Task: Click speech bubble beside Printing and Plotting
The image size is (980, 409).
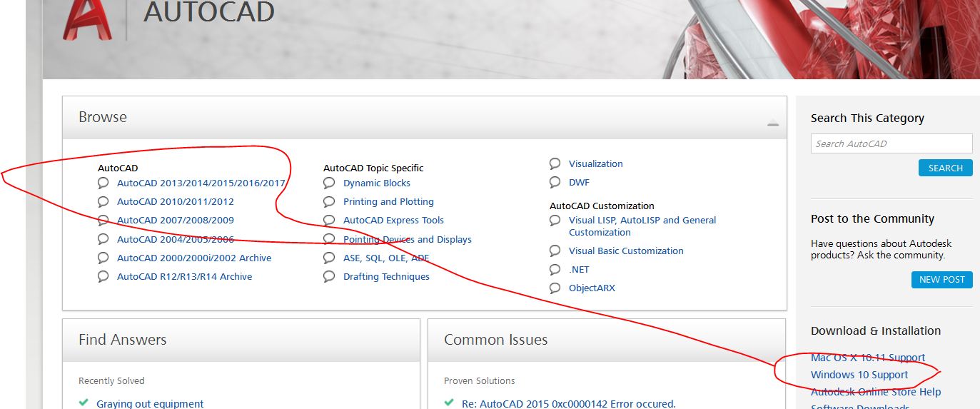Action: pyautogui.click(x=329, y=202)
